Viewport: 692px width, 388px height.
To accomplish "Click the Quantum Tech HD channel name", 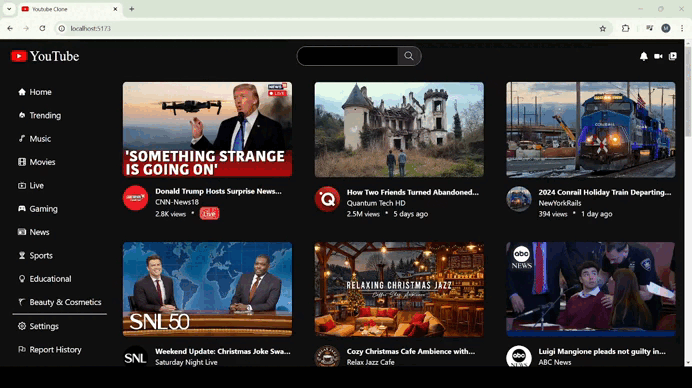I will (x=376, y=203).
